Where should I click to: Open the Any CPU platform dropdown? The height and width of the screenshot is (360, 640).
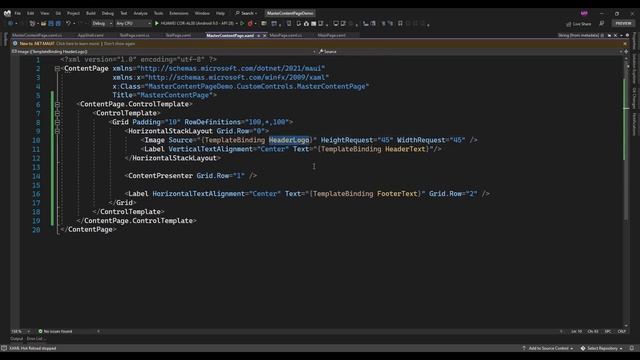[x=133, y=24]
